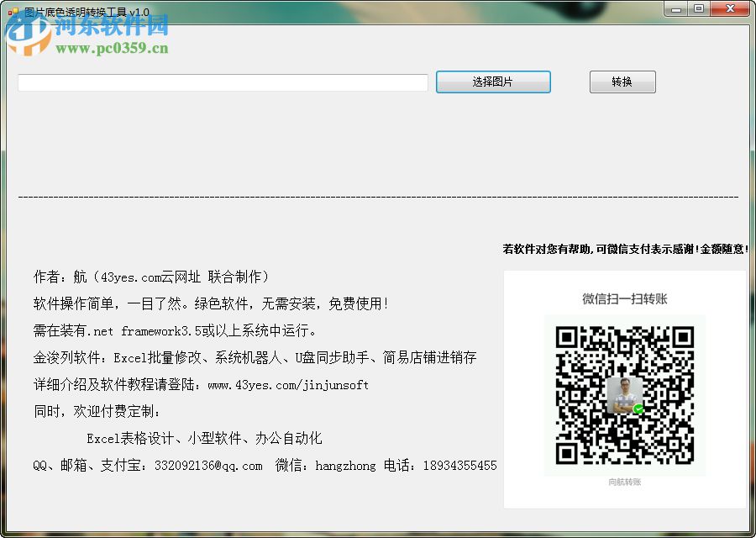Screen dimensions: 756x538
Task: Click the 微信扫一扫转账 heading text
Action: [626, 298]
